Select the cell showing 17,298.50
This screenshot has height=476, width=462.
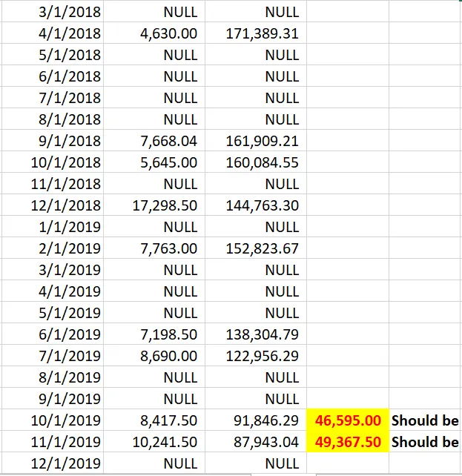click(154, 205)
